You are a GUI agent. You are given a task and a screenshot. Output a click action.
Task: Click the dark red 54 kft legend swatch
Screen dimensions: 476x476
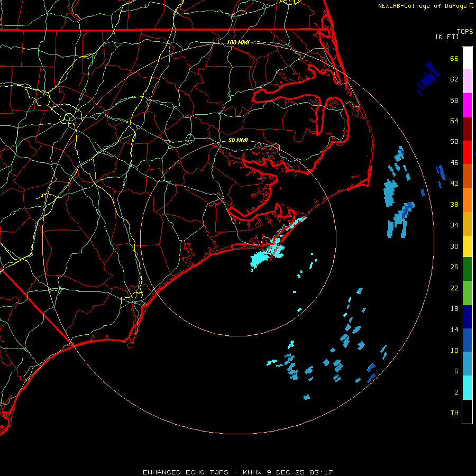pyautogui.click(x=467, y=129)
